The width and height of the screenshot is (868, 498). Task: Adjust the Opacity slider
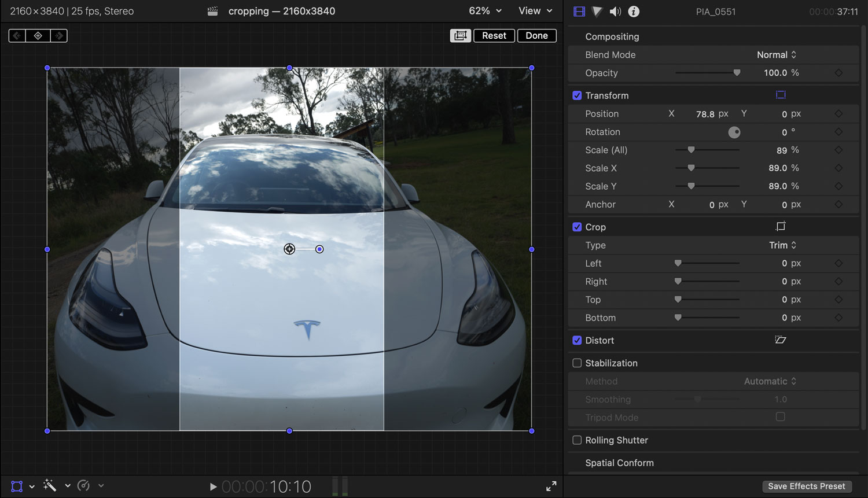[707, 73]
